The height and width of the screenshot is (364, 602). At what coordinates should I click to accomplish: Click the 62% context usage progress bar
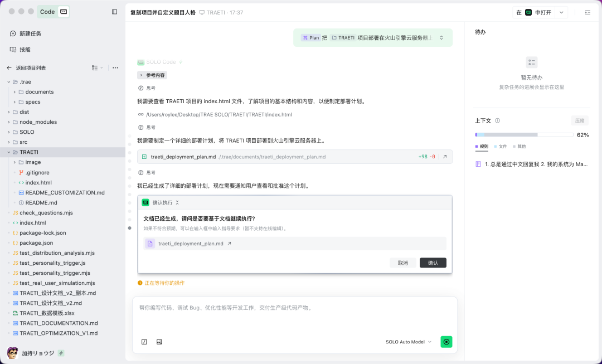coord(524,134)
